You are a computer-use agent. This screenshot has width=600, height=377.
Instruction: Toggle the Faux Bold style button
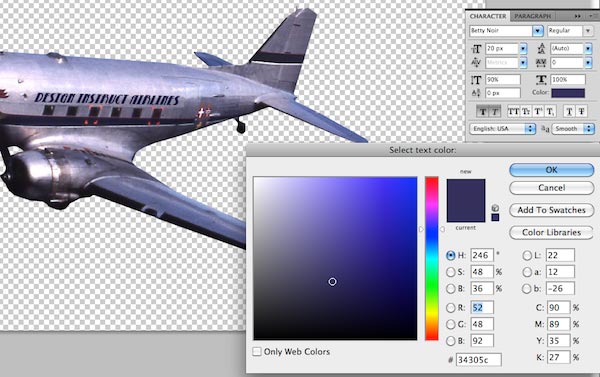(483, 111)
